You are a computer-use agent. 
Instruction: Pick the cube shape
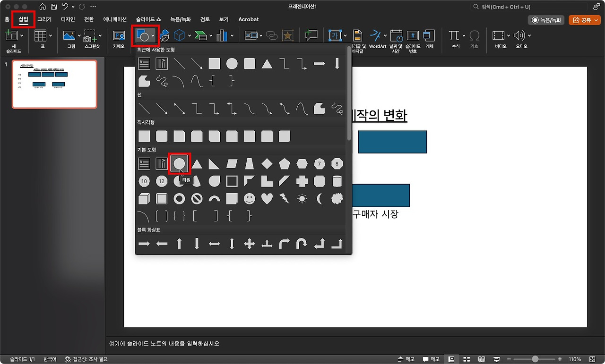(144, 199)
